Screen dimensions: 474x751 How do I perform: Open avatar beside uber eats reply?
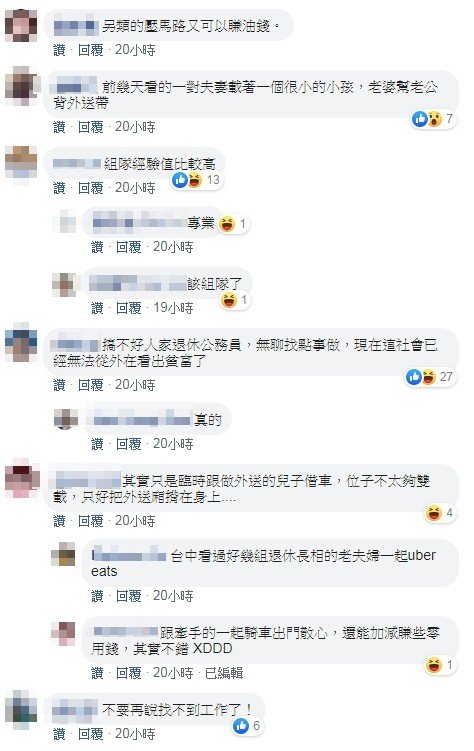click(64, 555)
